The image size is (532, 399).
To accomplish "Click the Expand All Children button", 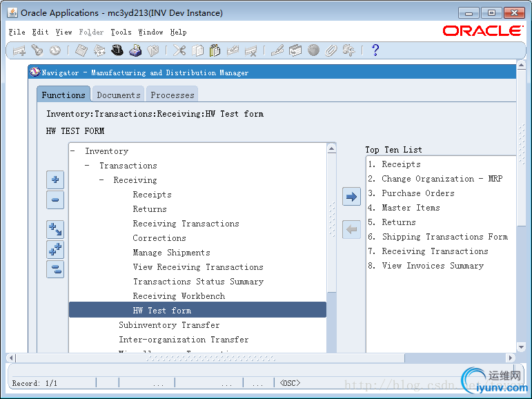I will (55, 230).
